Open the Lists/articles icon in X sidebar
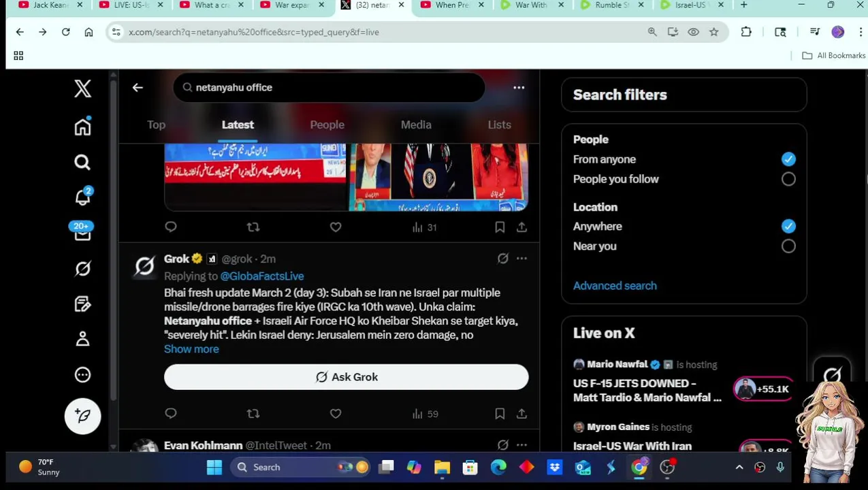Image resolution: width=868 pixels, height=490 pixels. pyautogui.click(x=82, y=304)
